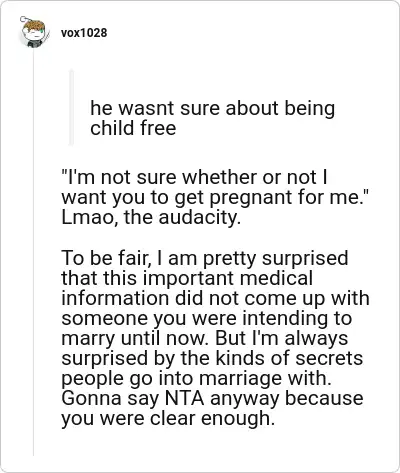Viewport: 400px width, 473px height.
Task: Select the 'Lmao, the audacity.' line
Action: pos(151,217)
